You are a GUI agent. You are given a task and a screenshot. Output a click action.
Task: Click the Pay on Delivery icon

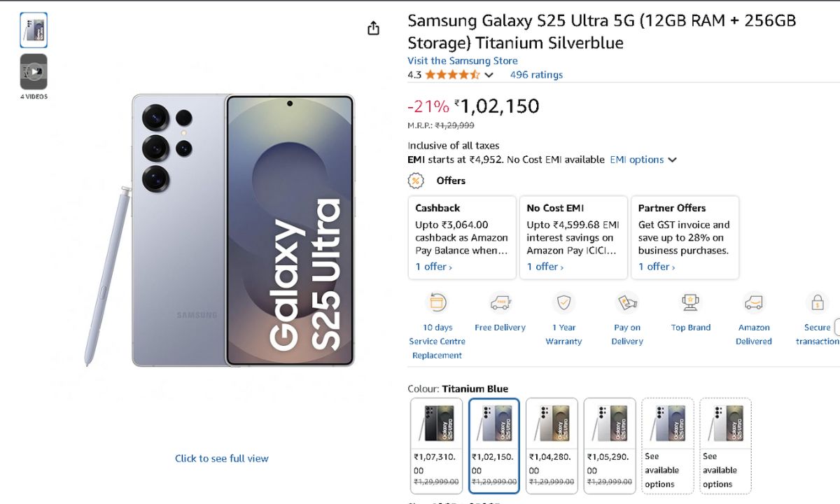[626, 302]
